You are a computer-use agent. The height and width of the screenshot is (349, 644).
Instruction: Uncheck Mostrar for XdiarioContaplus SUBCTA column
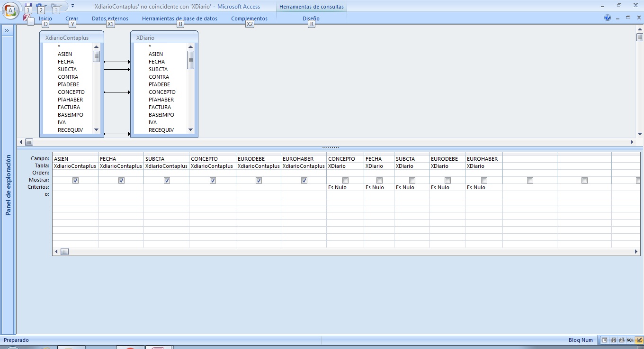coord(167,180)
